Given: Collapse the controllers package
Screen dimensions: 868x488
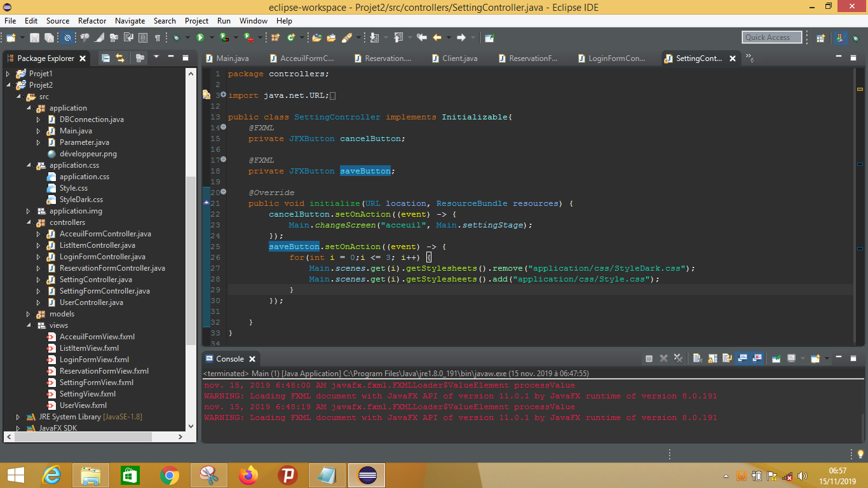Looking at the screenshot, I should tap(29, 222).
